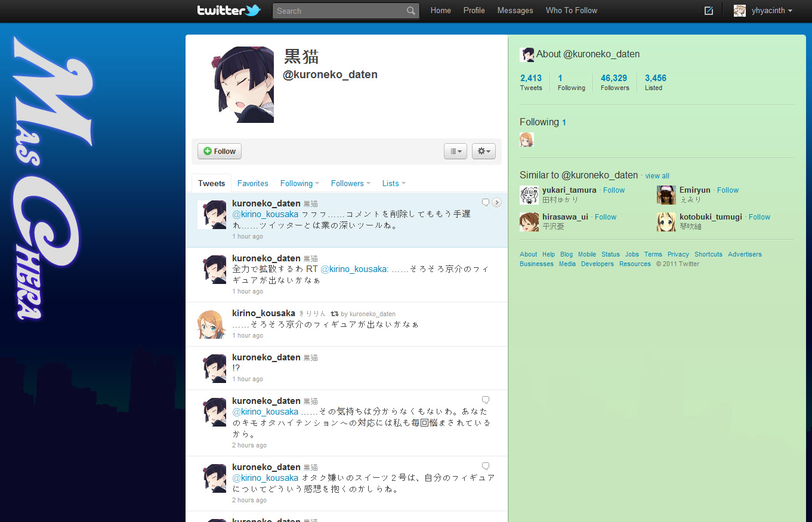812x522 pixels.
Task: Open the Privacy footer link
Action: click(x=678, y=254)
